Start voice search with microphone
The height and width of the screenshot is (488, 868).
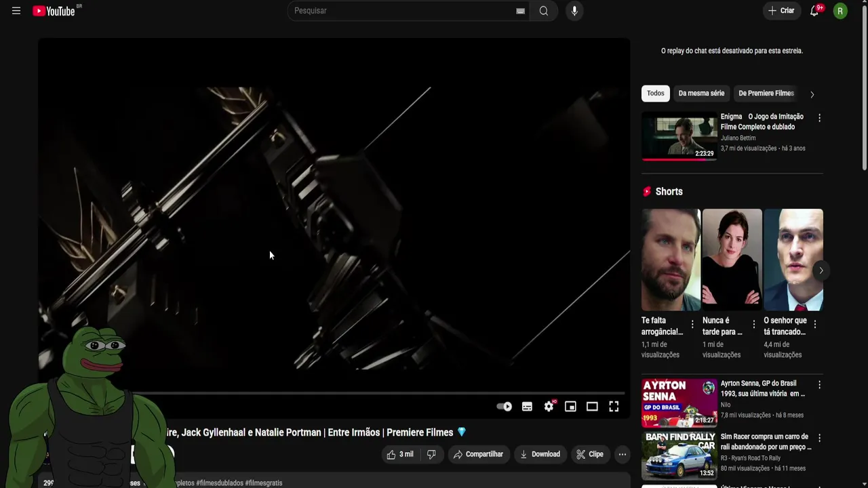pos(574,11)
